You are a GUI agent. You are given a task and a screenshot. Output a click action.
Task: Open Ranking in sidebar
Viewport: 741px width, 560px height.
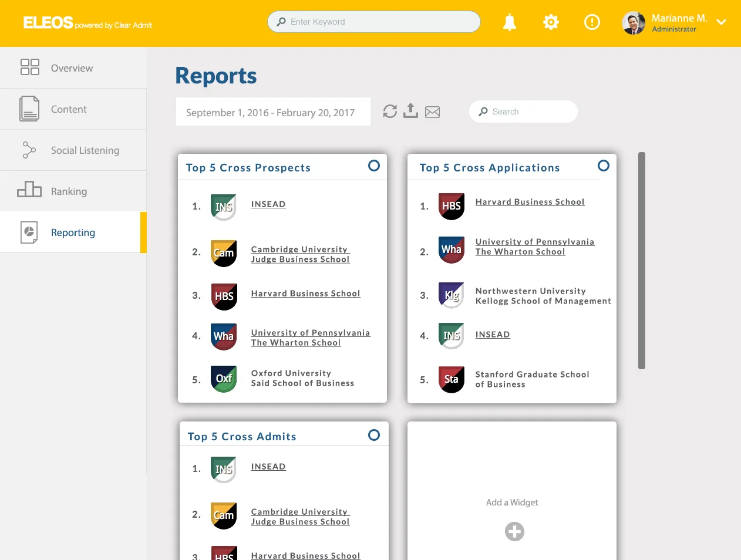[x=73, y=191]
